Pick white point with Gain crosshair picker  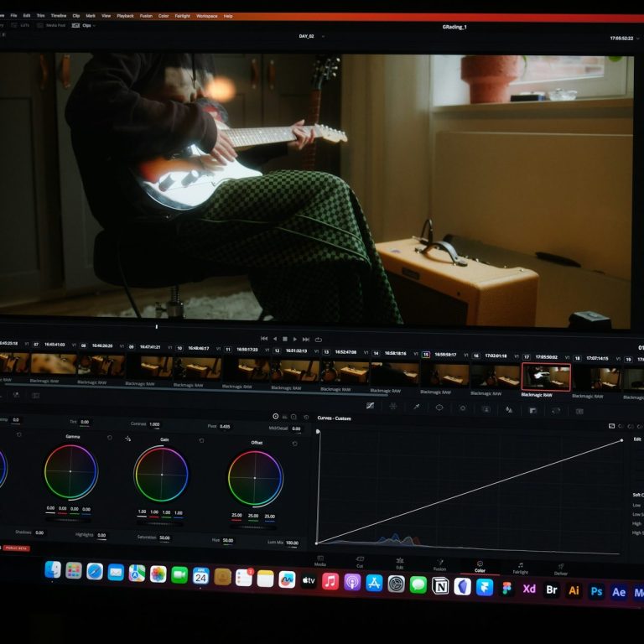click(x=127, y=439)
